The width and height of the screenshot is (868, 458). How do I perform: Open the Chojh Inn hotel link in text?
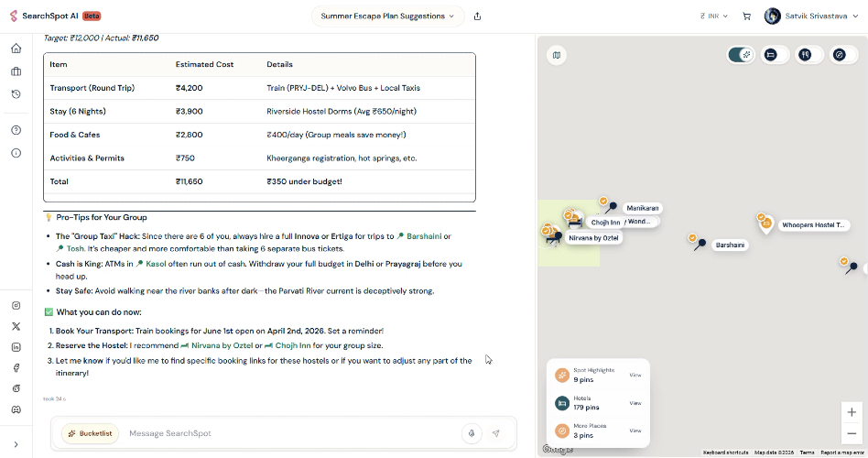click(288, 345)
